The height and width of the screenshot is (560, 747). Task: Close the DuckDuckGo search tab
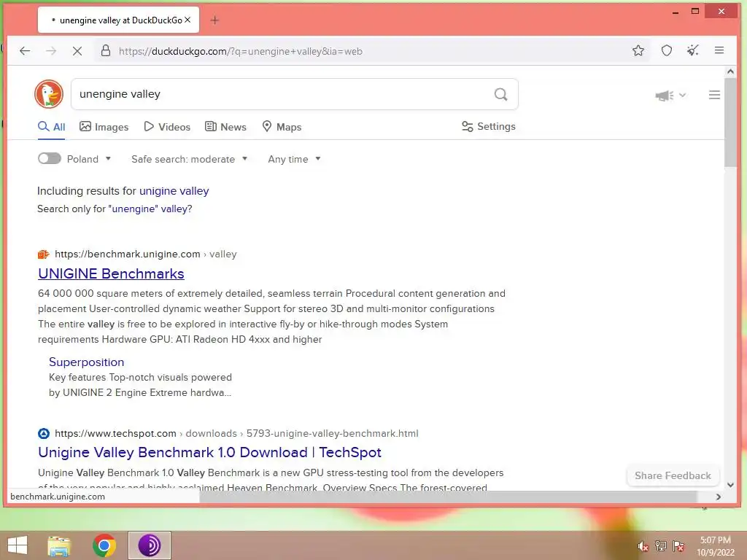tap(187, 20)
